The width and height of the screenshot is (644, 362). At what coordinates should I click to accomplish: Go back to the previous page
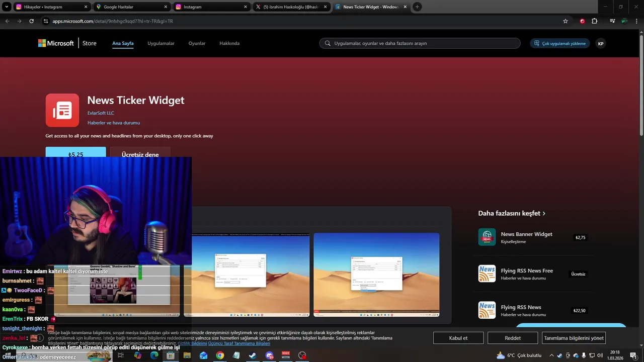click(7, 21)
